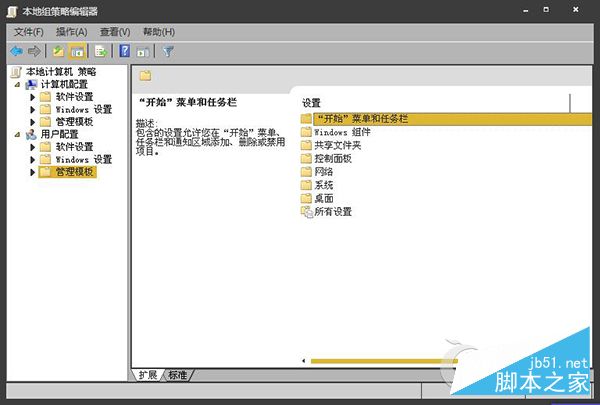Select 网络 in settings list

[323, 172]
